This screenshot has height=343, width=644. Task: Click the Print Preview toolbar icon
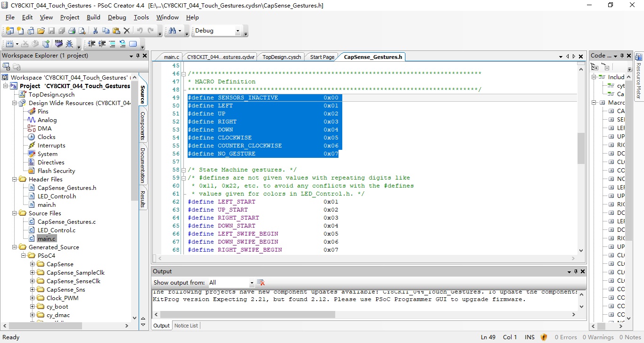tap(82, 31)
